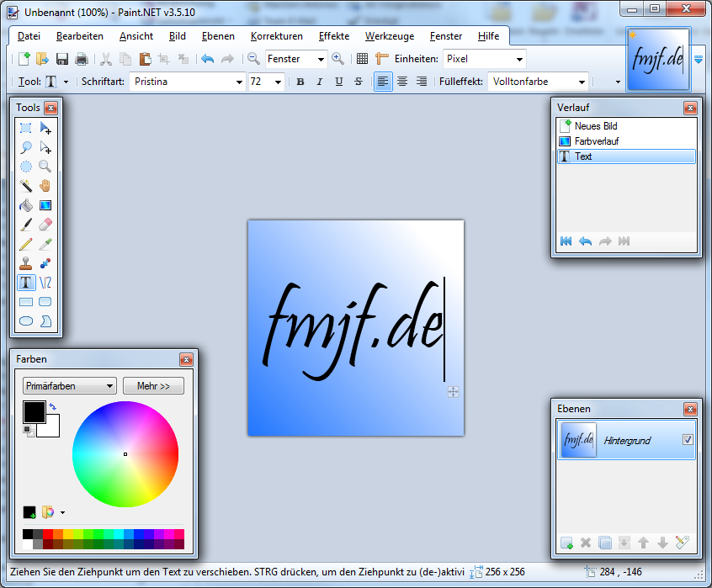Select the Rectangle shape tool
Image resolution: width=712 pixels, height=588 pixels.
[26, 302]
